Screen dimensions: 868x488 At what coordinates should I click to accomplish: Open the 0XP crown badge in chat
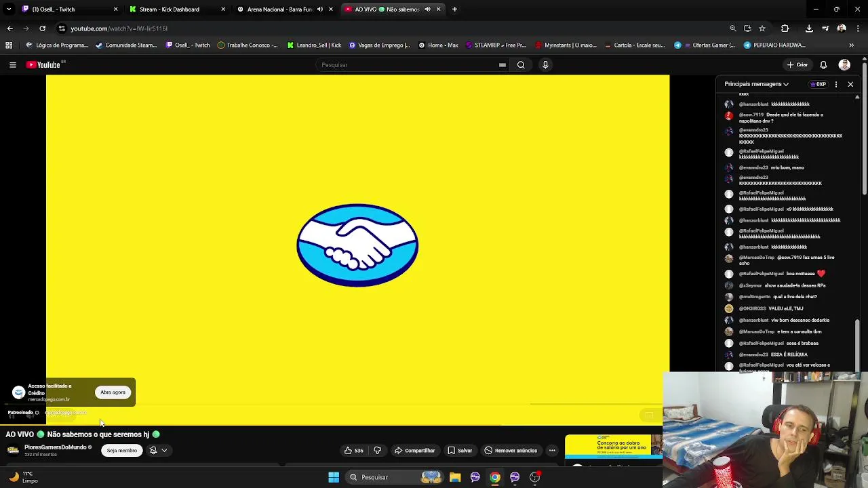(818, 84)
